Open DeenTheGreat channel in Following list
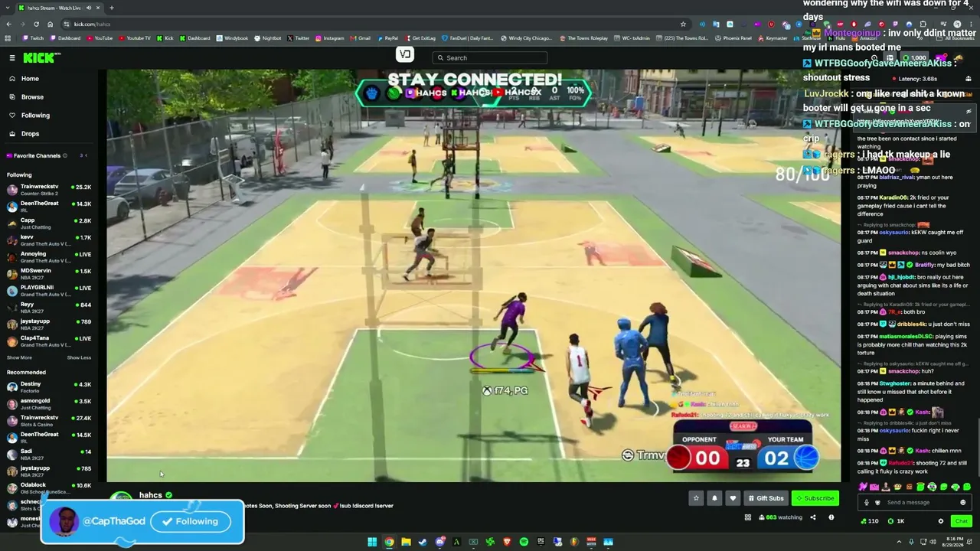 pyautogui.click(x=49, y=207)
